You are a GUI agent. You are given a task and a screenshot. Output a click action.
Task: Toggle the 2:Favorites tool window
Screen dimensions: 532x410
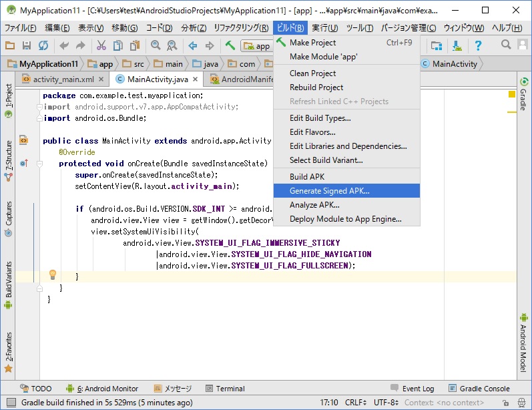[9, 353]
